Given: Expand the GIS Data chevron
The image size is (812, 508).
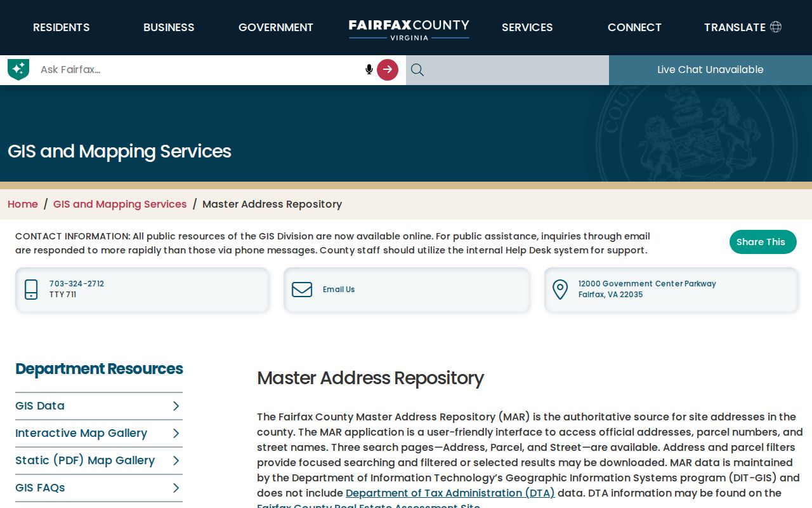Looking at the screenshot, I should pos(176,406).
